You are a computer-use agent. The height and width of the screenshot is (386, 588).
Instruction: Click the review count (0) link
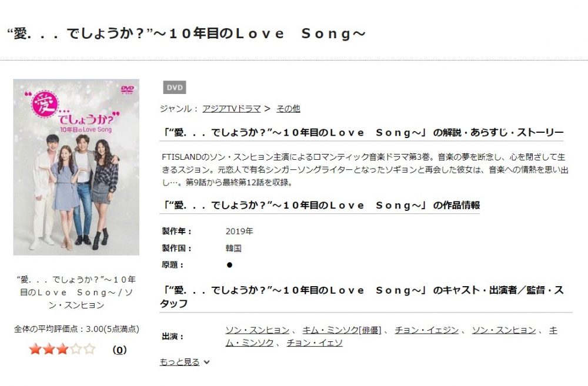[119, 350]
